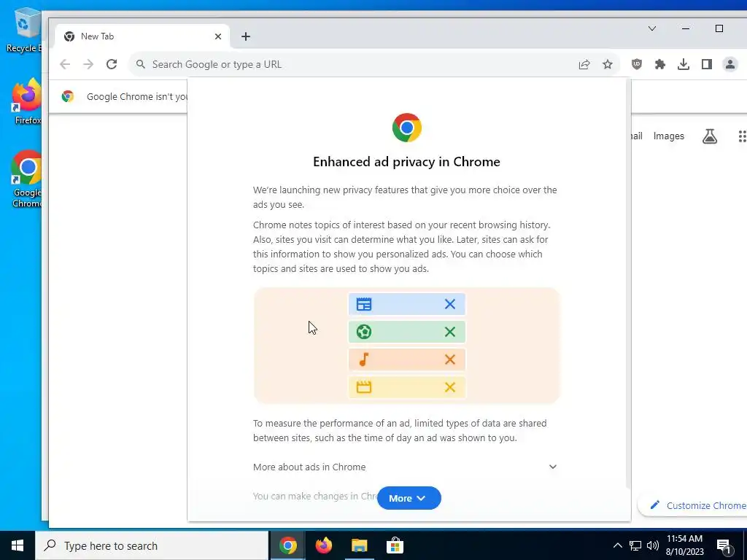Image resolution: width=747 pixels, height=560 pixels.
Task: Click the orange music note topic icon
Action: [x=364, y=359]
